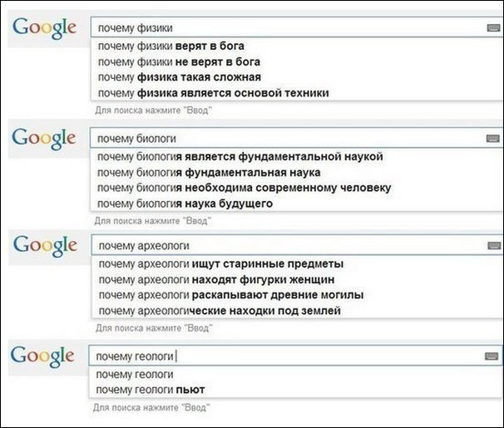
Task: Open the virtual keyboard in the 'почему биологи' search box
Action: (492, 138)
